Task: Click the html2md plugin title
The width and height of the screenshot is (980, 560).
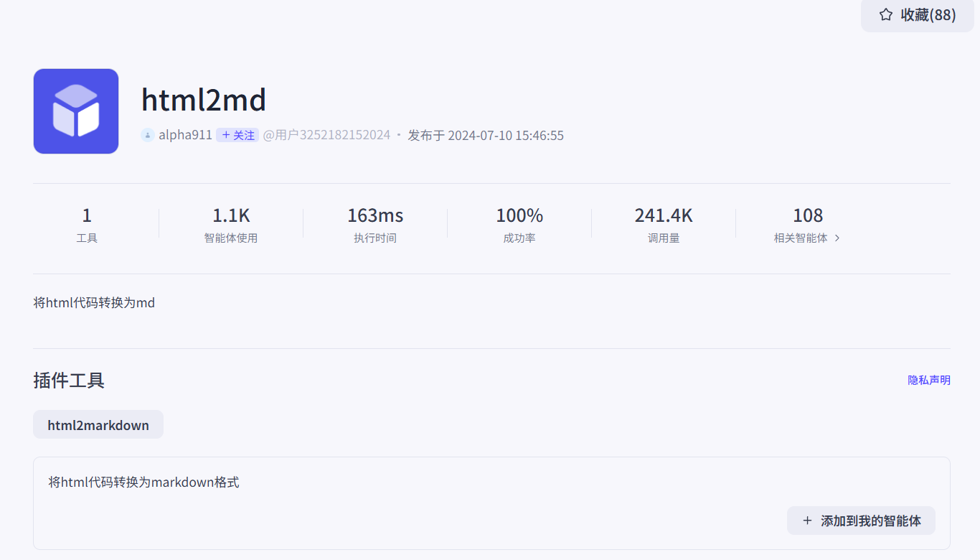Action: click(204, 99)
